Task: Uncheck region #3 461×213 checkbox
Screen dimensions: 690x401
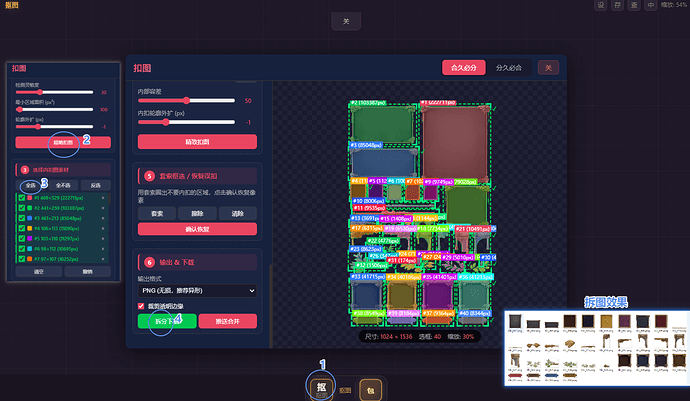Action: [x=22, y=218]
